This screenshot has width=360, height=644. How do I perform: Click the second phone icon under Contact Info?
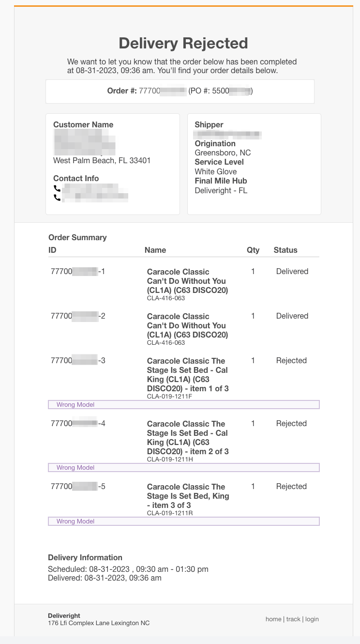[x=57, y=198]
